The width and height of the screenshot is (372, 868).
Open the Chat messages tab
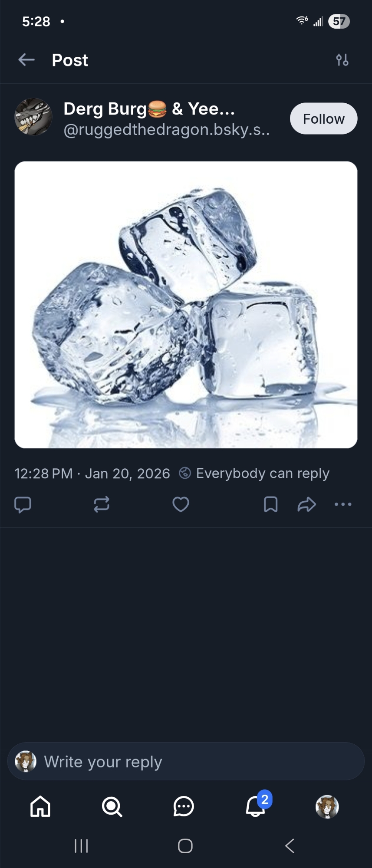(x=184, y=807)
